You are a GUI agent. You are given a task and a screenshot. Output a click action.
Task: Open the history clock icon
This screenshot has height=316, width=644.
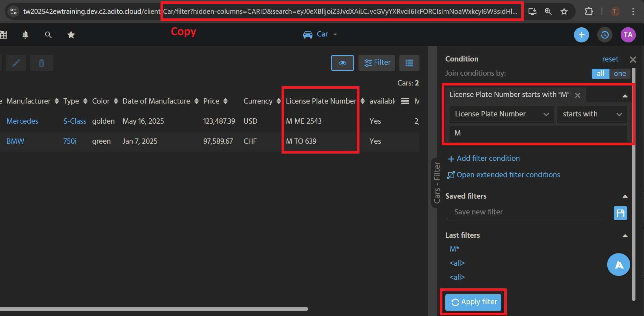605,35
